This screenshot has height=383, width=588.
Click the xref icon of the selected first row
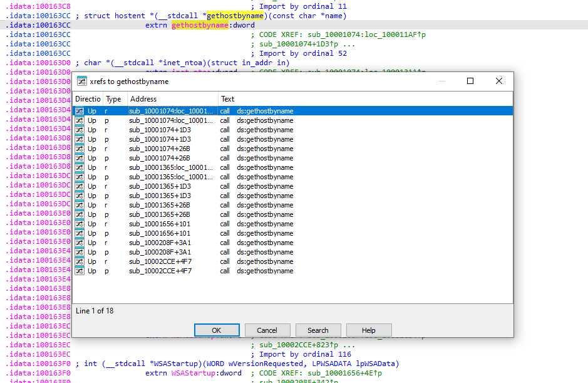pos(80,111)
